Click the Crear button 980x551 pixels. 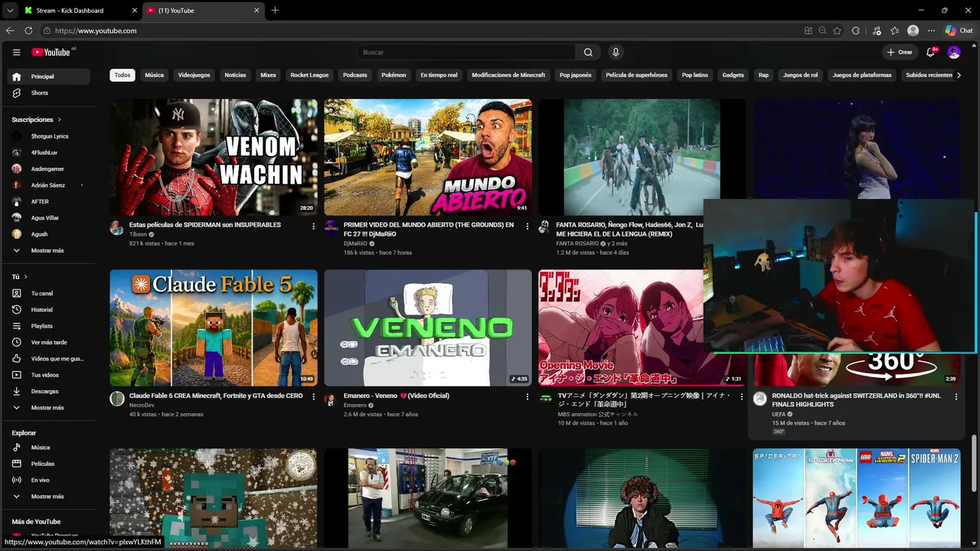[900, 52]
